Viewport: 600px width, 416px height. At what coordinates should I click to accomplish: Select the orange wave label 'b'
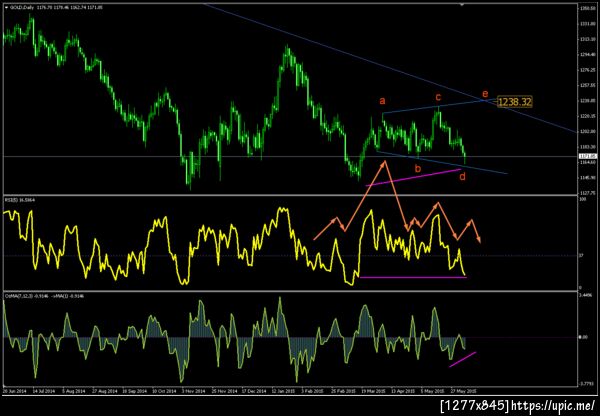(418, 168)
